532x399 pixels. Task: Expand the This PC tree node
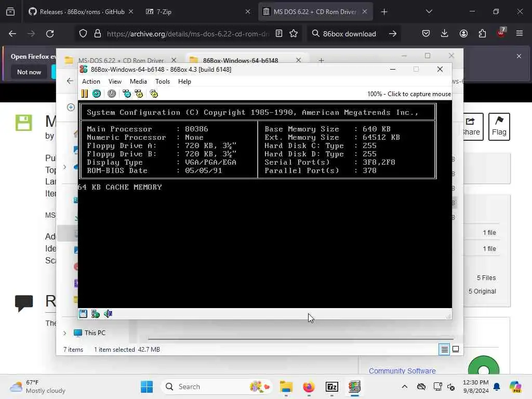[x=65, y=333]
